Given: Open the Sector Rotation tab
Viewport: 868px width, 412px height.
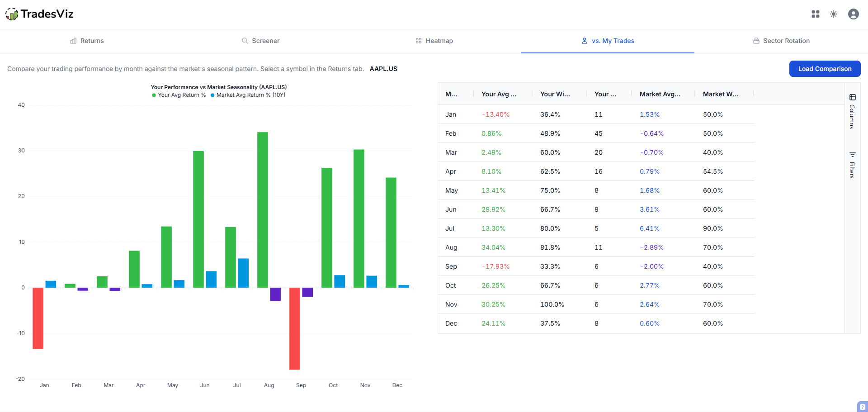Looking at the screenshot, I should (x=781, y=41).
